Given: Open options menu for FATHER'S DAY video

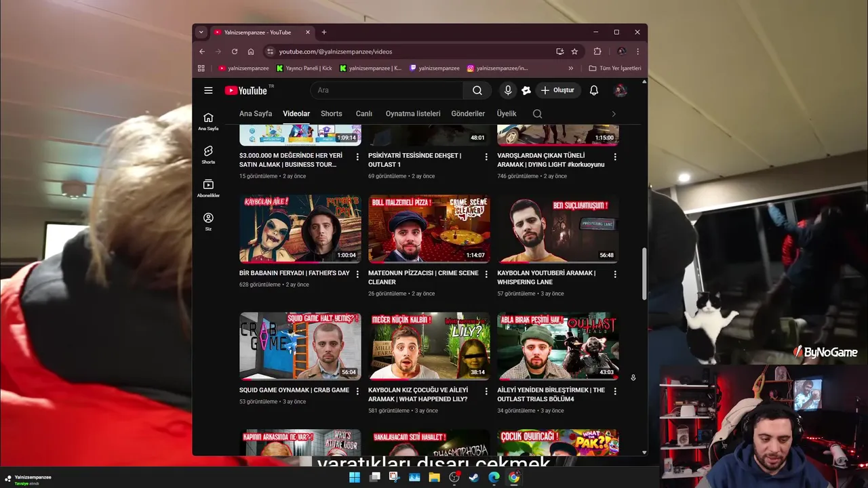Looking at the screenshot, I should 357,274.
